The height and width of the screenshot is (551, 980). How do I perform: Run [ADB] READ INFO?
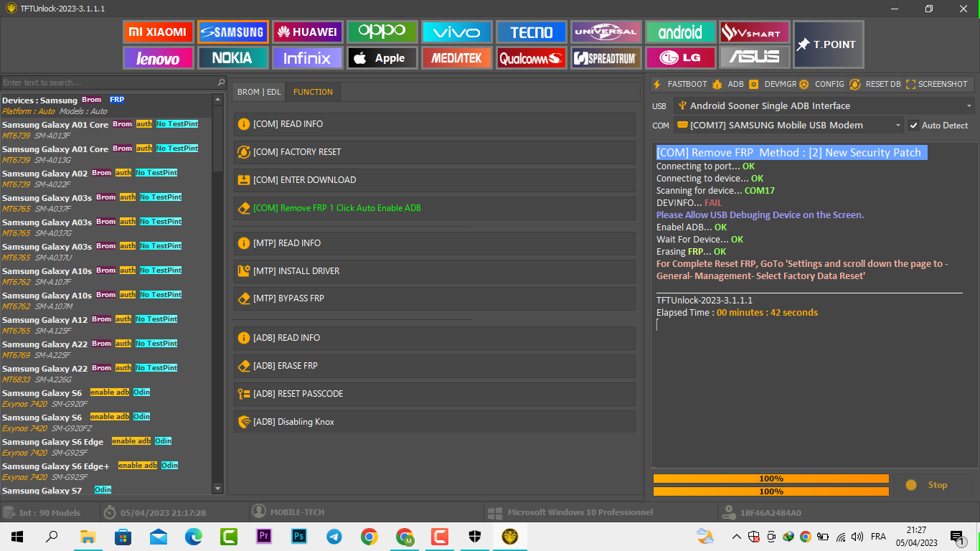coord(435,338)
